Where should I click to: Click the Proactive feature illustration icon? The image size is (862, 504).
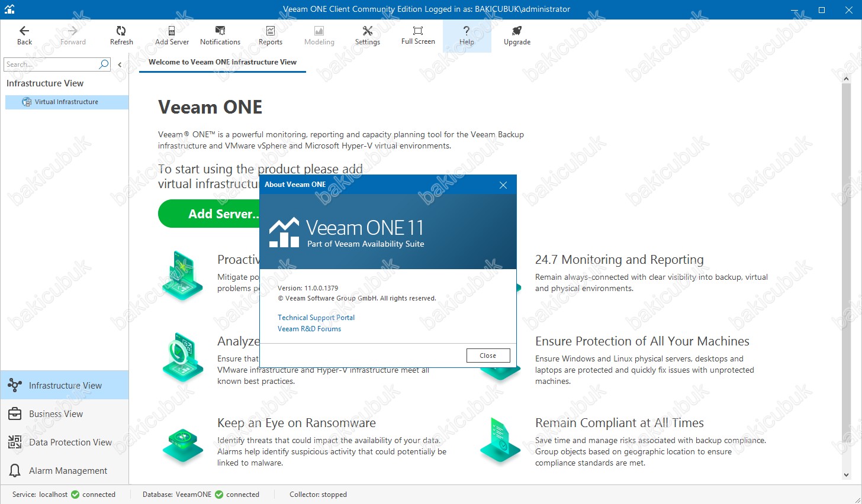click(182, 275)
